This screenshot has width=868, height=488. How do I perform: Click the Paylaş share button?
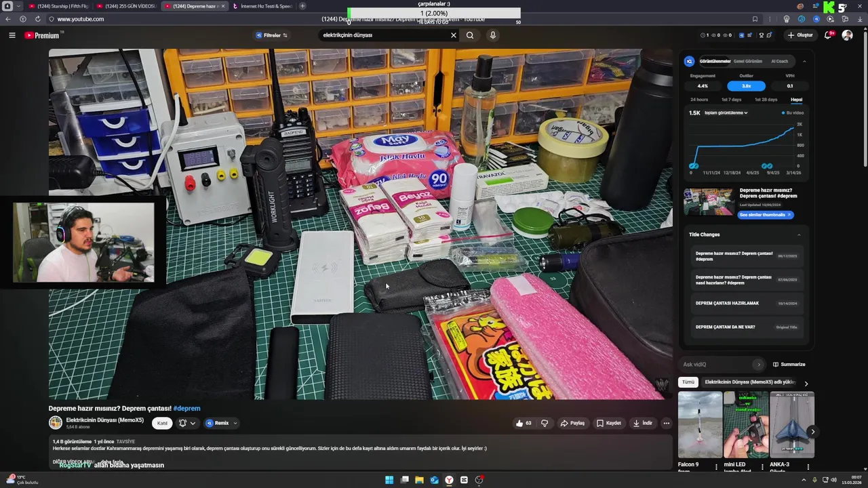coord(572,423)
